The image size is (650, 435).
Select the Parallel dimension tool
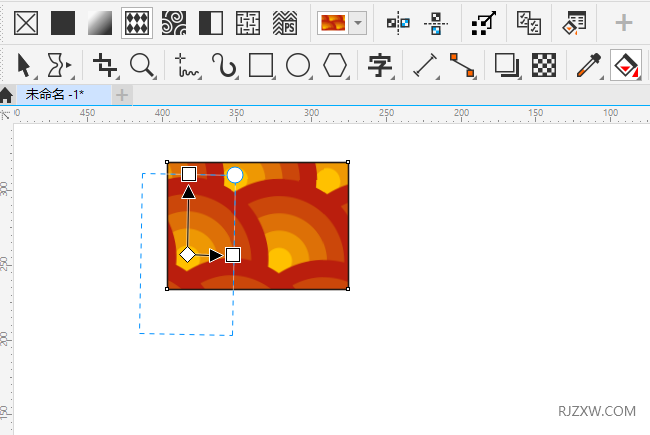(x=425, y=66)
